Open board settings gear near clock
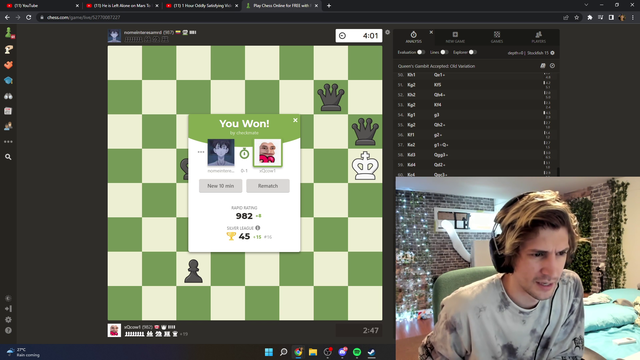This screenshot has width=640, height=360. tap(387, 32)
